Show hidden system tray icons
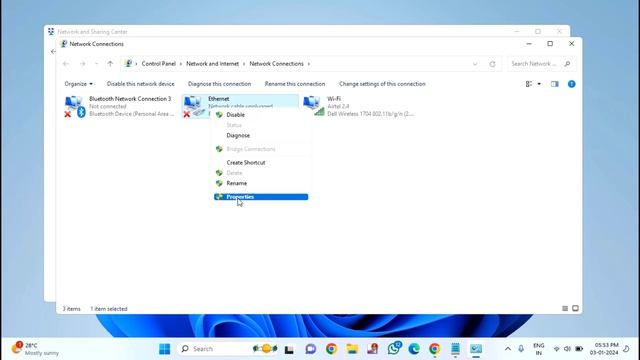This screenshot has width=640, height=360. click(x=508, y=349)
